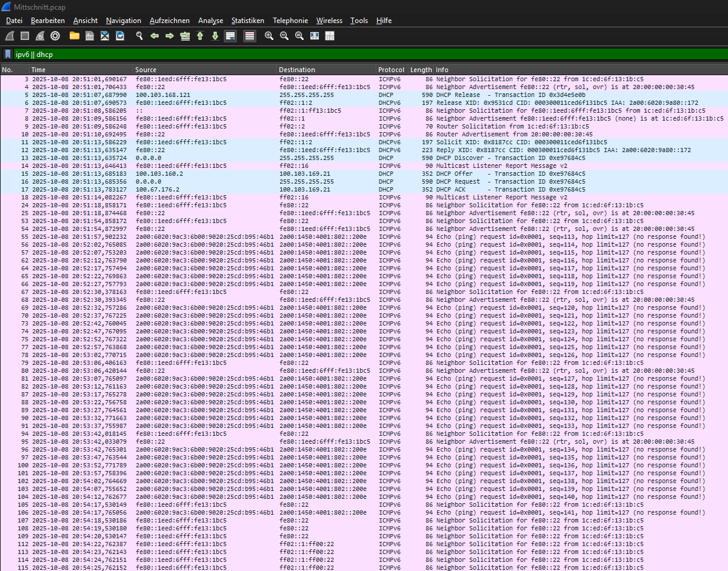The image size is (728, 571).
Task: Go to specified packet icon
Action: (185, 36)
